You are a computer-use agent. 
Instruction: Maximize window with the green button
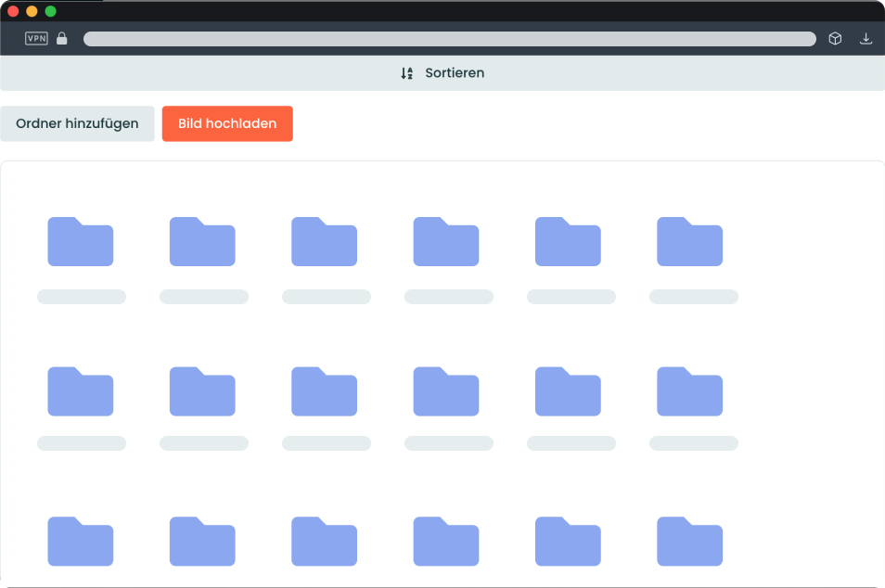(51, 11)
